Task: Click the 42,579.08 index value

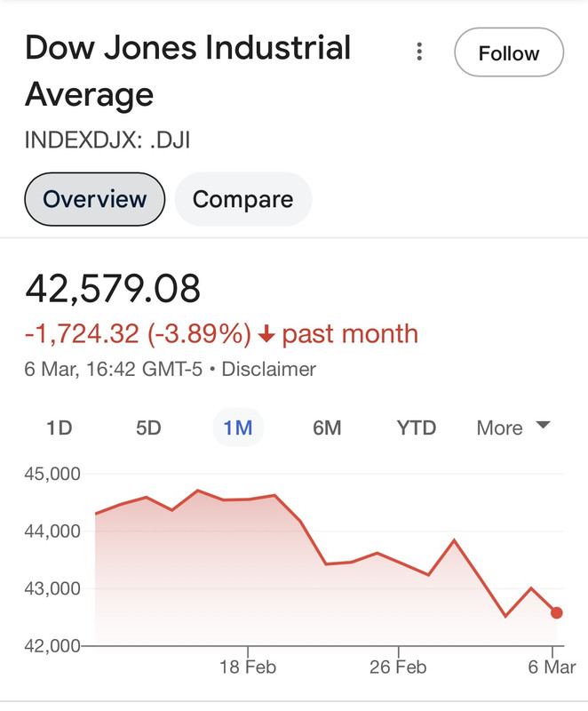Action: [113, 288]
